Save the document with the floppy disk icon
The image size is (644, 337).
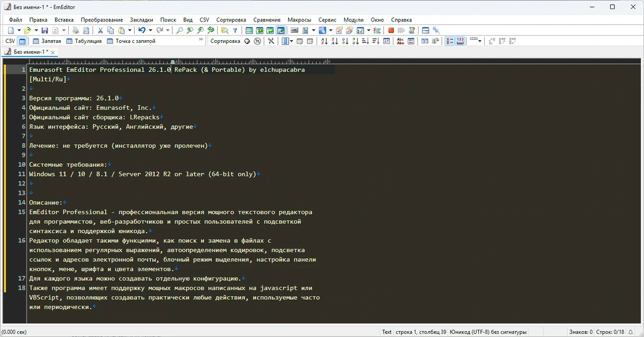pos(45,31)
